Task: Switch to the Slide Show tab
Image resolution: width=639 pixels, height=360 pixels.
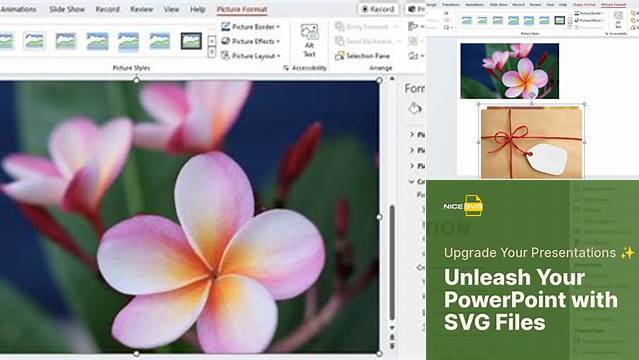Action: pos(67,9)
